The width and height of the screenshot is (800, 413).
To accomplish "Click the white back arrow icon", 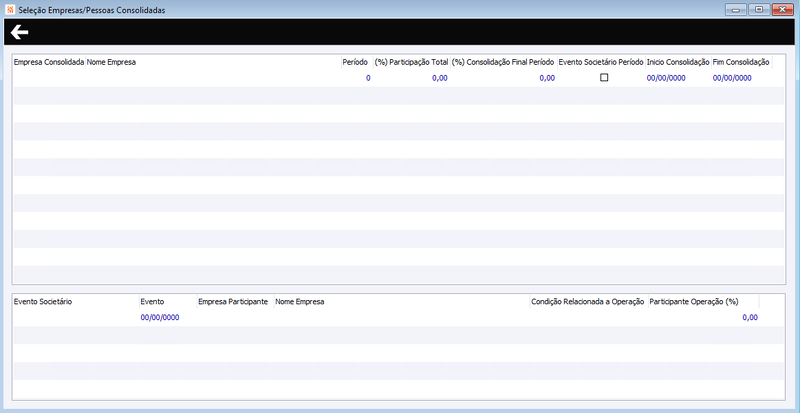I will click(19, 33).
